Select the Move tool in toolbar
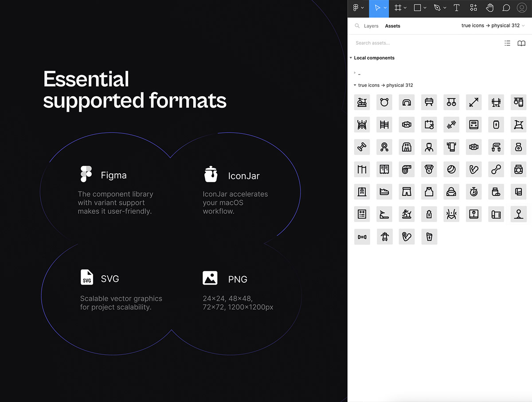The height and width of the screenshot is (402, 532). click(x=377, y=8)
